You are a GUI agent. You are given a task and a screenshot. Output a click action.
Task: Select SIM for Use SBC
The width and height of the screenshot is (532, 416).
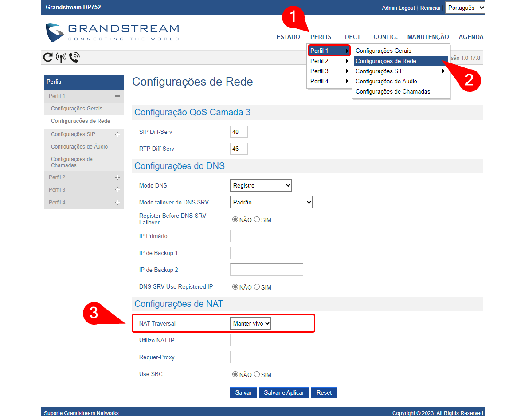pyautogui.click(x=257, y=374)
